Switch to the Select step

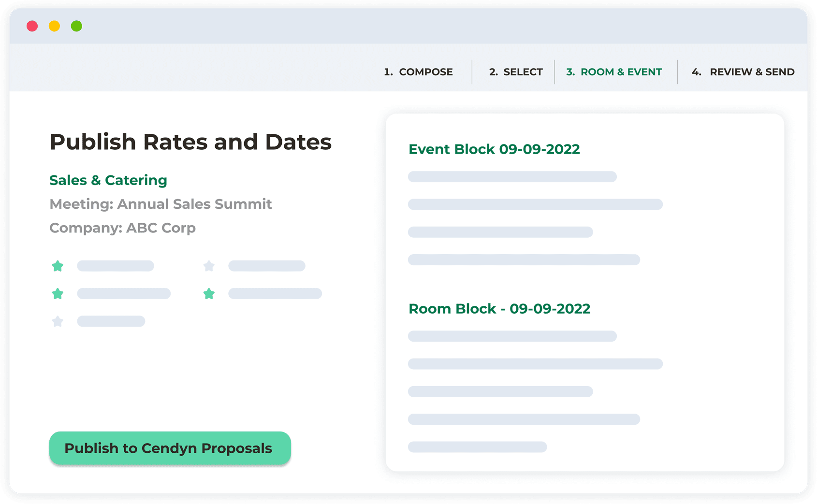(x=516, y=72)
